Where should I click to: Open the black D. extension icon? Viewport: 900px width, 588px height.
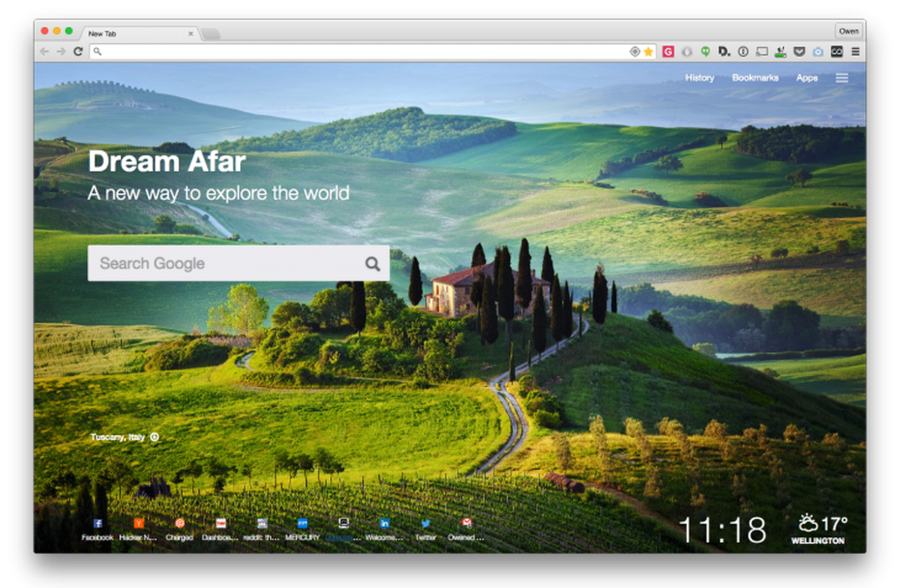coord(724,52)
